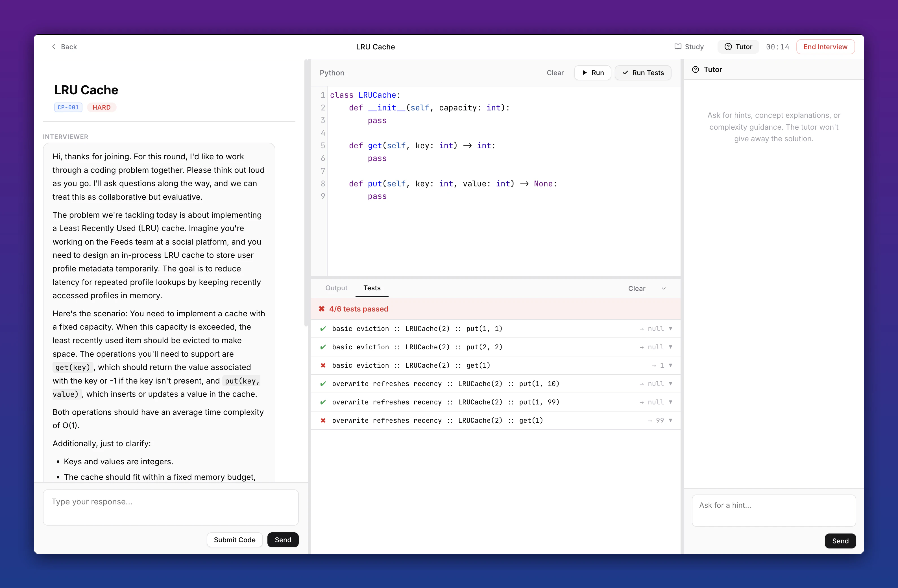This screenshot has width=898, height=588.
Task: Expand the basic eviction get(1) test result
Action: click(x=670, y=365)
